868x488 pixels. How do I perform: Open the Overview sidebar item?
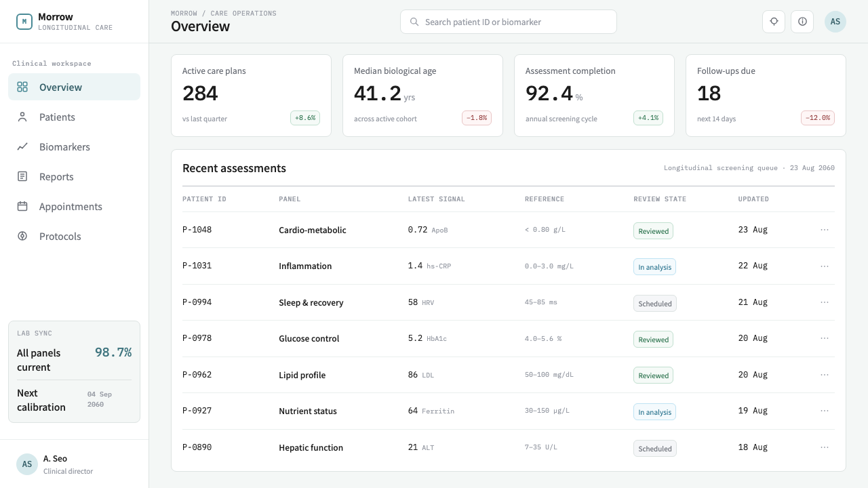tap(74, 87)
